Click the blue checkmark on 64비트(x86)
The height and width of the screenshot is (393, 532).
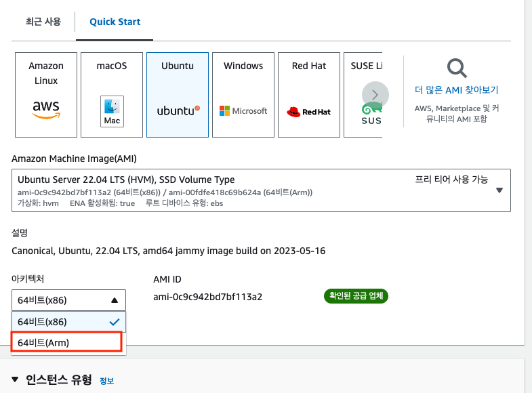tap(115, 322)
